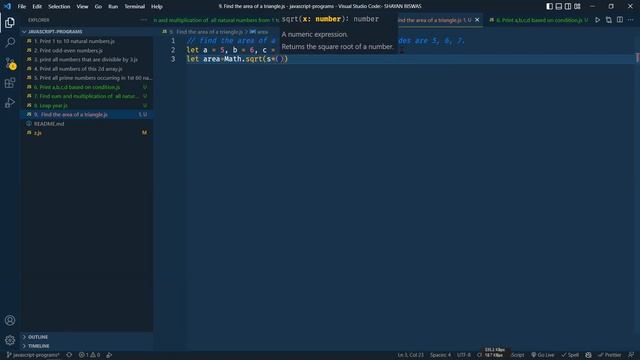Screen dimensions: 640x360
Task: Open the Manage gear icon
Action: (x=10, y=340)
